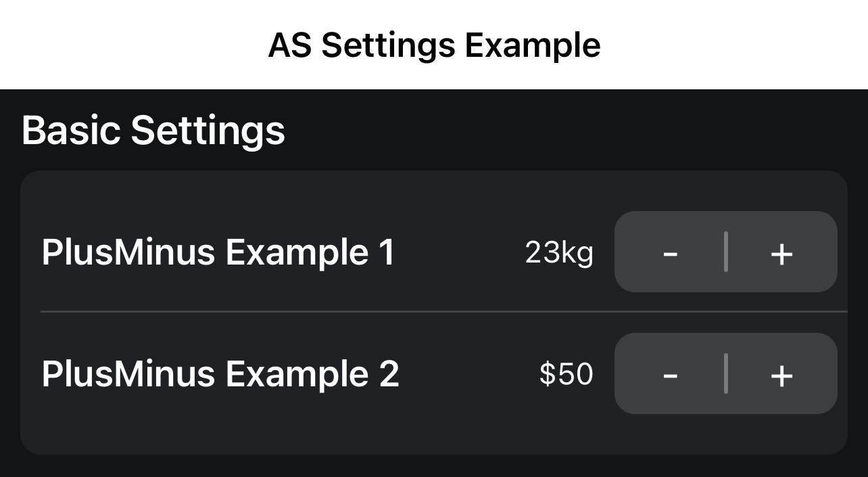
Task: Click the stepper divider in Example 2
Action: [x=726, y=373]
